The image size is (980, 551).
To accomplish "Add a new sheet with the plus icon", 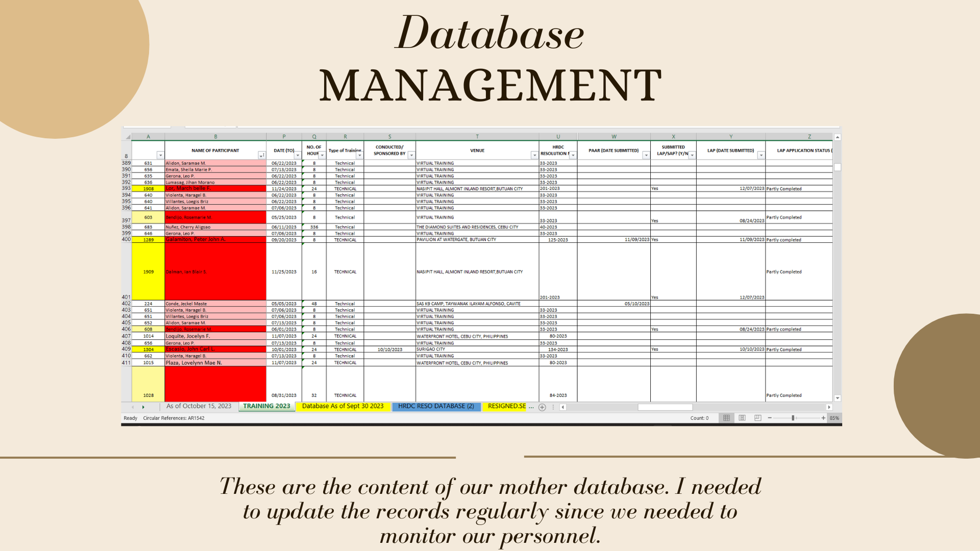I will 542,407.
